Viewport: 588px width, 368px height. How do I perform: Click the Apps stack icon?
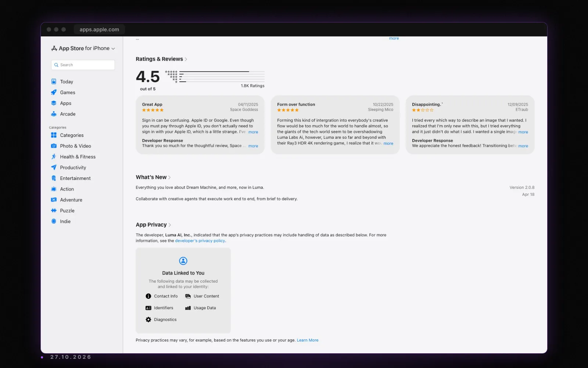point(54,103)
